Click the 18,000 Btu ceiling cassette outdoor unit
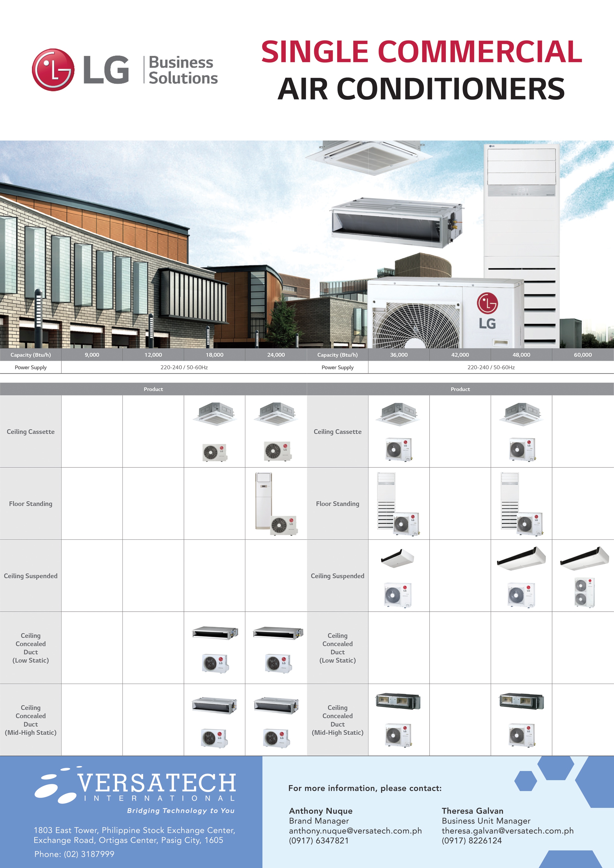Viewport: 614px width, 868px height. click(215, 452)
